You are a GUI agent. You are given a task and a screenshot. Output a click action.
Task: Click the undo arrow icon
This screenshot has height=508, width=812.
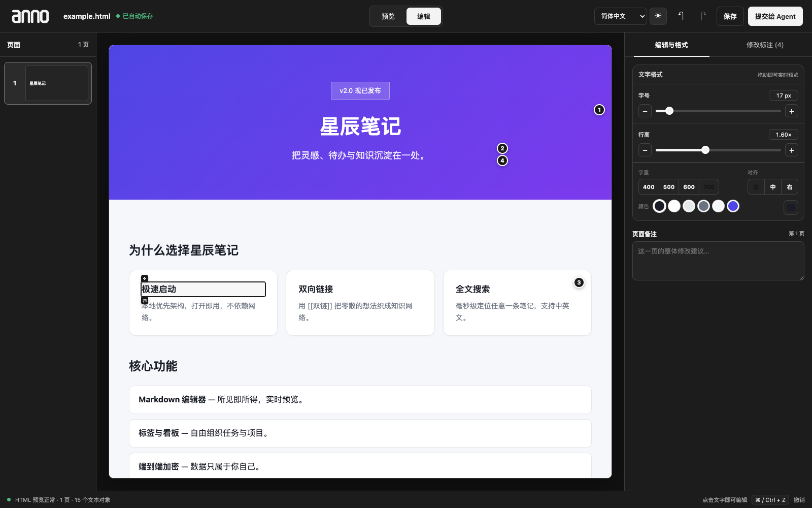(681, 16)
